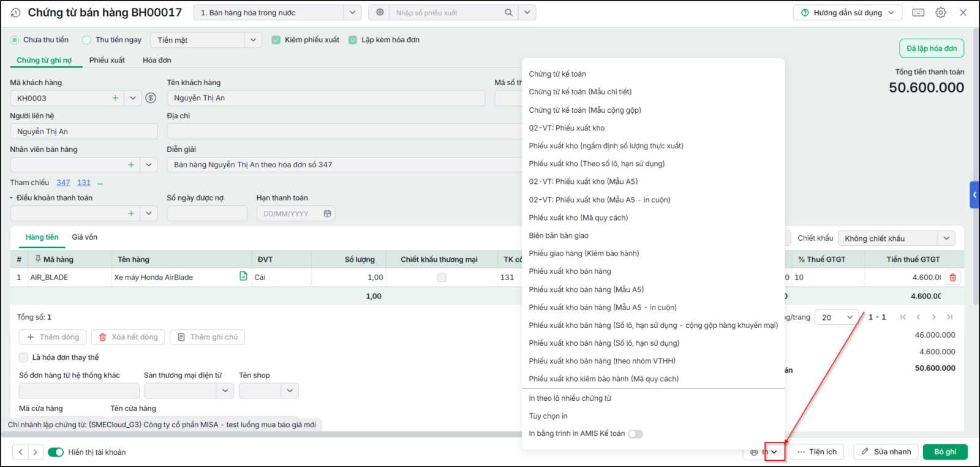980x467 pixels.
Task: Switch to the Phiếu xuất tab
Action: click(x=107, y=60)
